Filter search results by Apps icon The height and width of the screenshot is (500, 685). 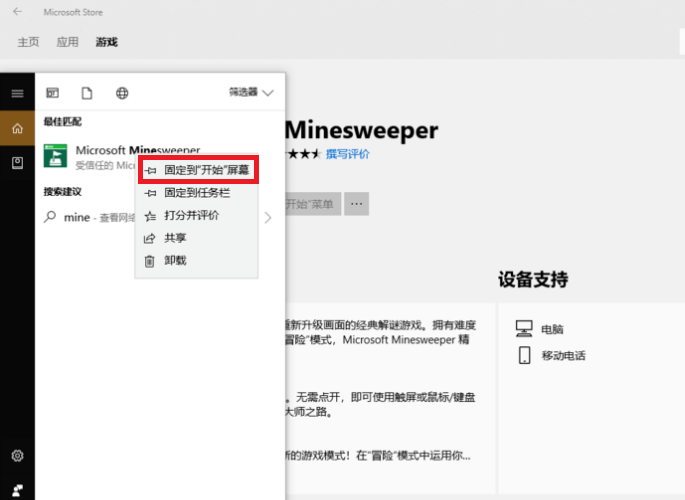(x=53, y=93)
